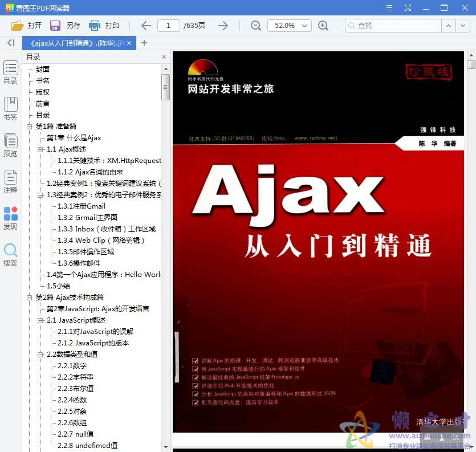The image size is (476, 452).
Task: Open a new tab with the plus button
Action: pyautogui.click(x=143, y=43)
